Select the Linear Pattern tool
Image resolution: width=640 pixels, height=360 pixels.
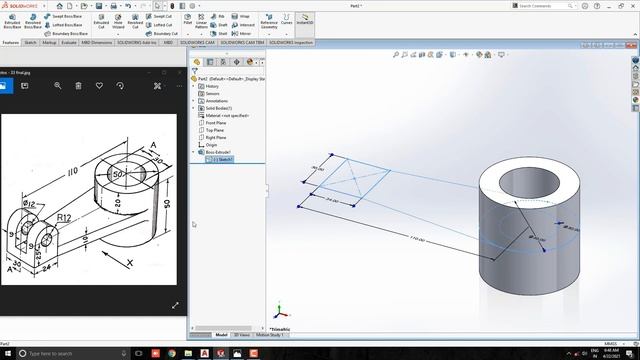pyautogui.click(x=201, y=21)
